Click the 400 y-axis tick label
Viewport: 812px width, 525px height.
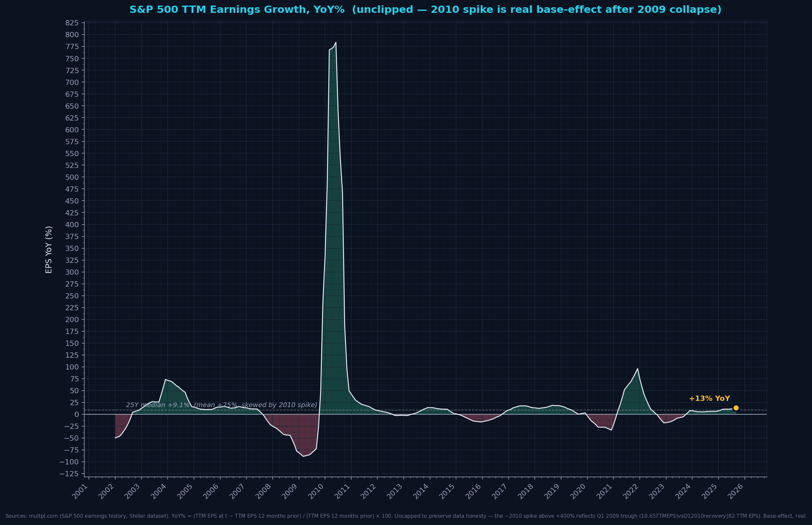tap(72, 225)
